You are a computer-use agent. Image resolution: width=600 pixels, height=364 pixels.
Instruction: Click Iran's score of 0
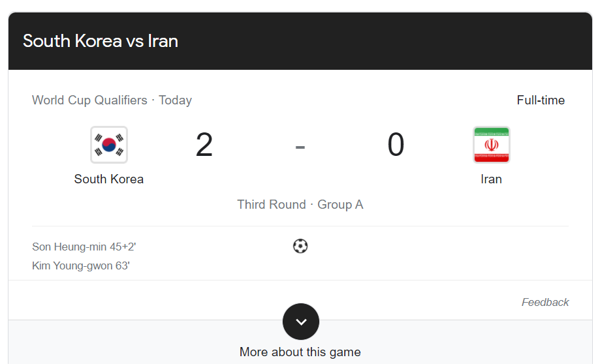click(x=396, y=145)
